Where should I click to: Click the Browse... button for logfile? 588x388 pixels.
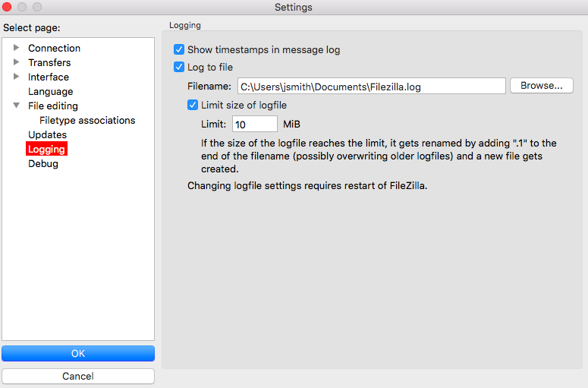(x=542, y=86)
